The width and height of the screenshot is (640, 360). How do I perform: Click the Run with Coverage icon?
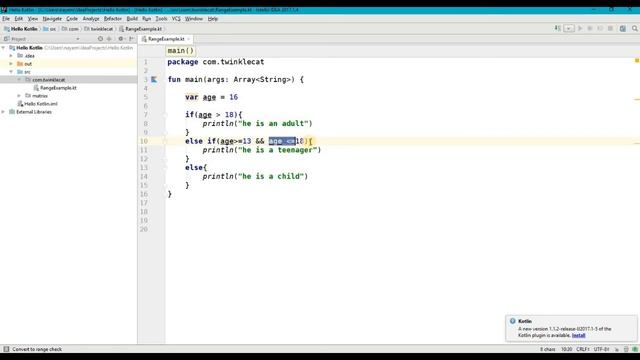click(x=600, y=29)
